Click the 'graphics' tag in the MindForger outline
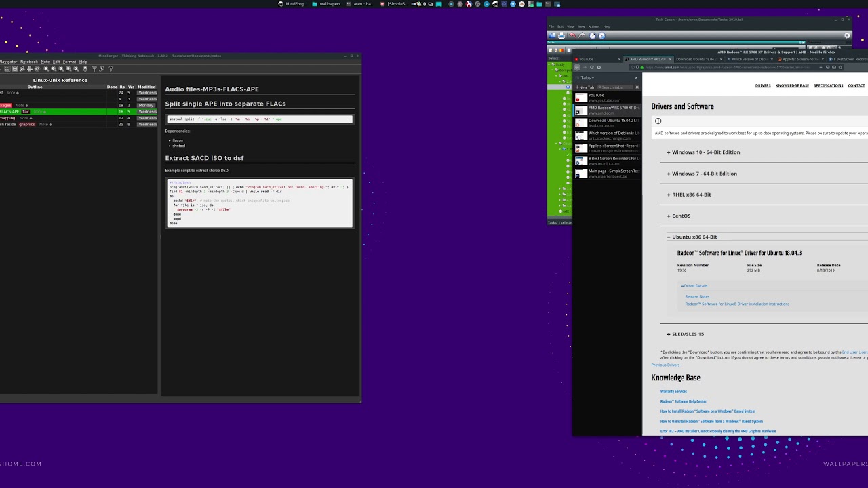The height and width of the screenshot is (488, 868). tap(26, 124)
